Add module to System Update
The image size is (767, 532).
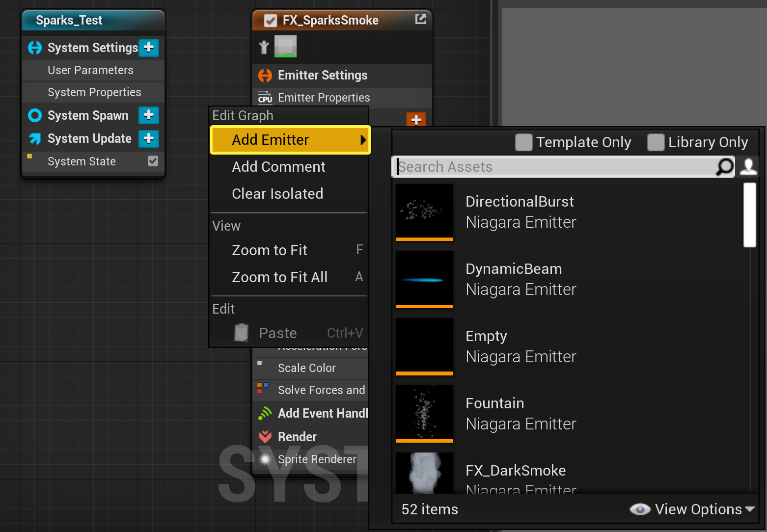[x=149, y=138]
